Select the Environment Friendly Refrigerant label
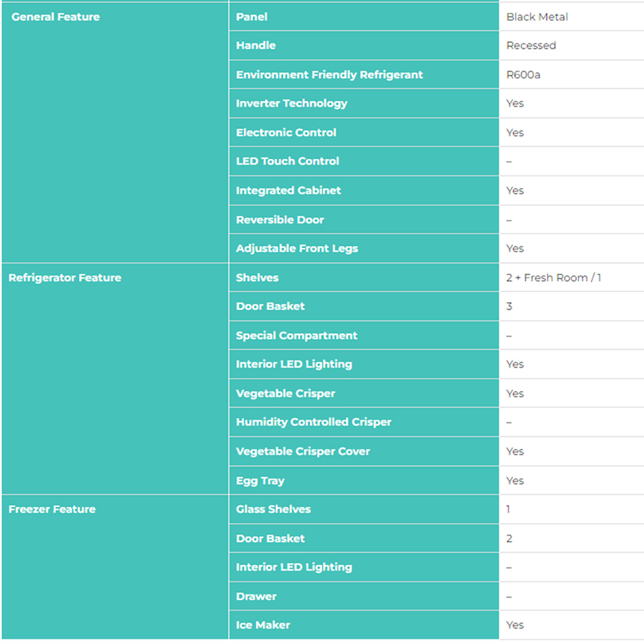The image size is (644, 644). (x=329, y=75)
